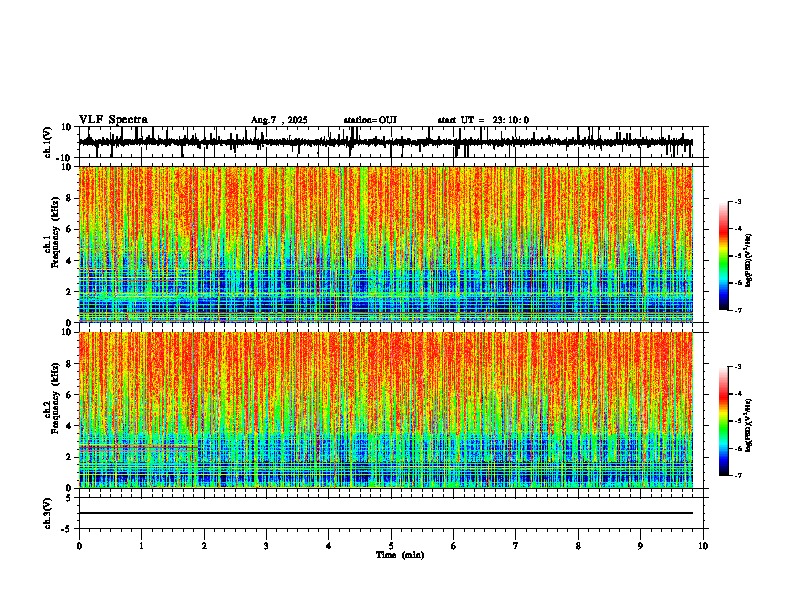Click the "5" tick on the Time axis
792x612 pixels.
pos(391,546)
